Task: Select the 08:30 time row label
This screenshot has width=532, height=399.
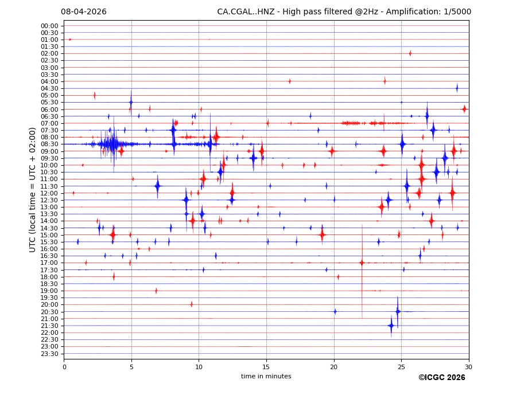Action: coord(49,144)
